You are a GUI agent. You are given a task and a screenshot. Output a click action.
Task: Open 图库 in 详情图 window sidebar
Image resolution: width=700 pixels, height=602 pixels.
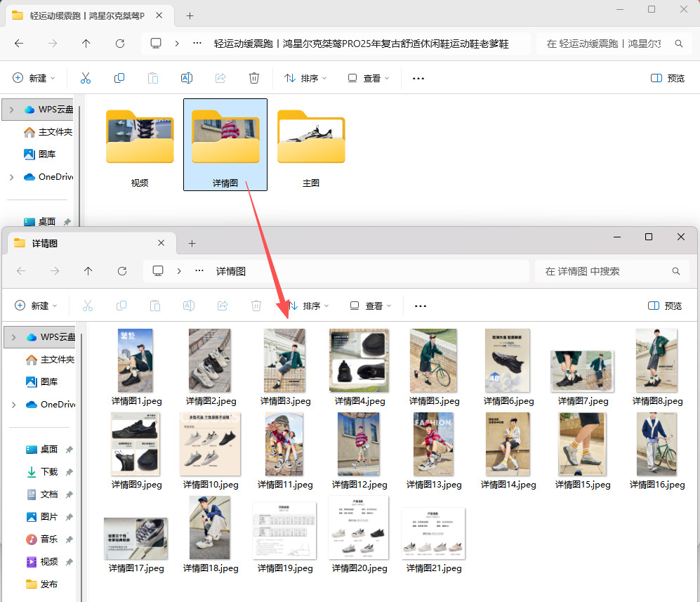pos(42,382)
